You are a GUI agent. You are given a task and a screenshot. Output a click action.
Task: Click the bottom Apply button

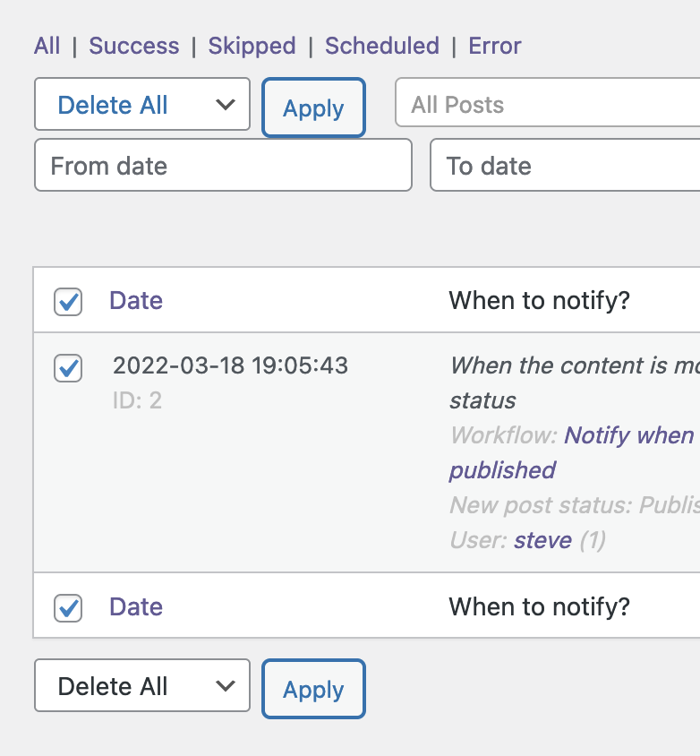313,689
